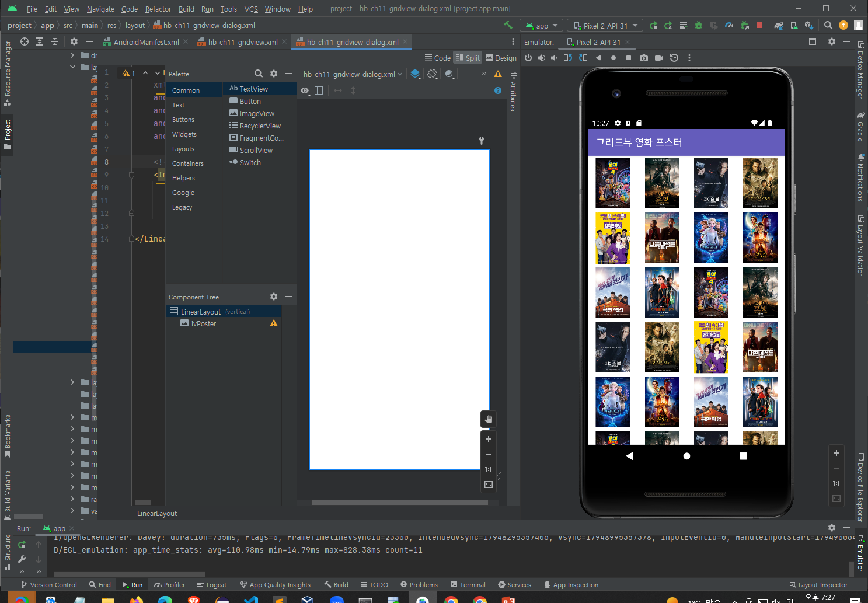The height and width of the screenshot is (603, 868).
Task: Expand the first collapsed folder in project tree
Action: pos(72,55)
